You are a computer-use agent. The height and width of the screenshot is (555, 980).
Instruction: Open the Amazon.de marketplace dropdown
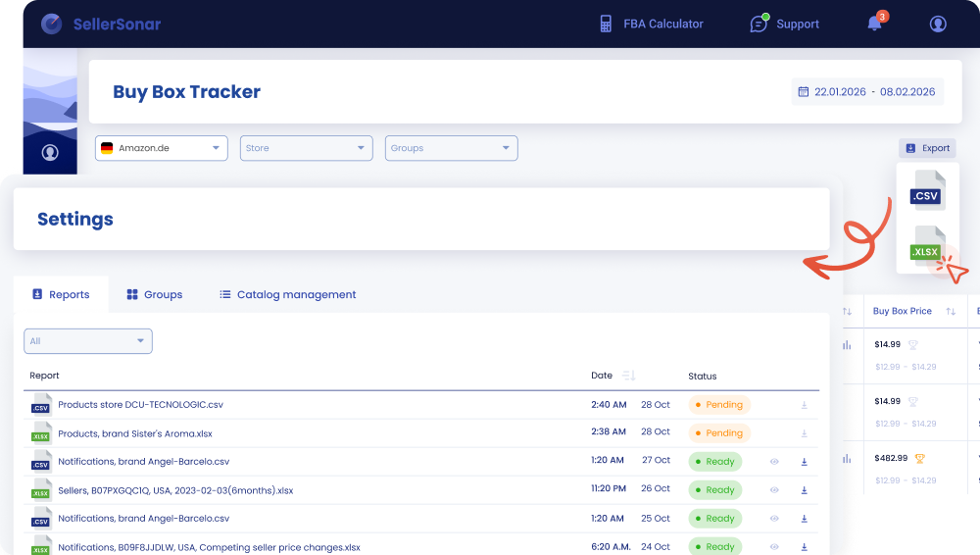pos(162,148)
